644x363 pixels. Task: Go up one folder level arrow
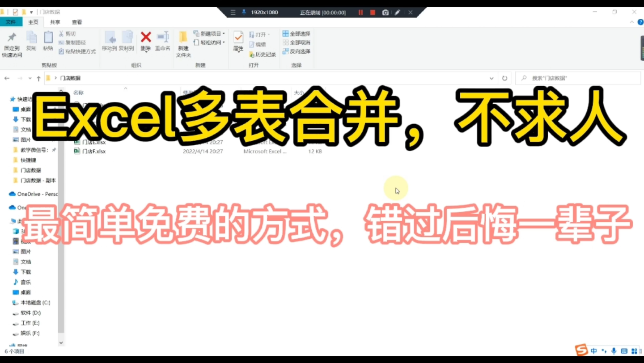coord(38,78)
